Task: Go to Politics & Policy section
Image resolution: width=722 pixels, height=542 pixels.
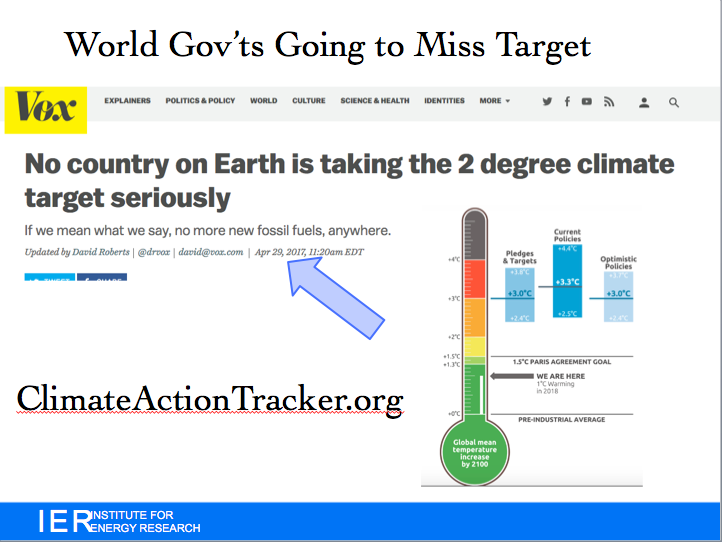Action: (200, 101)
